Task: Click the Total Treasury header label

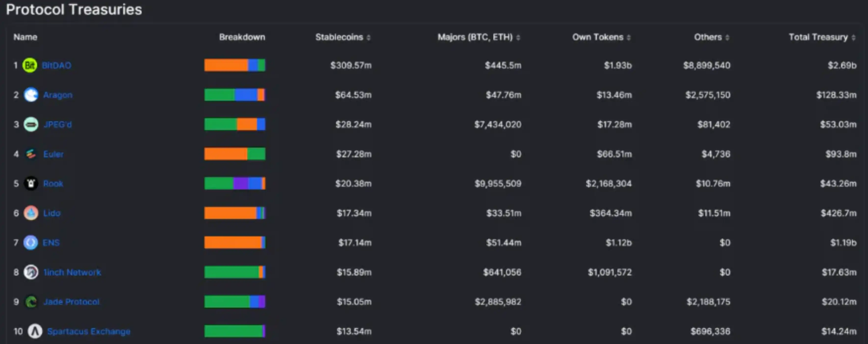Action: point(818,37)
